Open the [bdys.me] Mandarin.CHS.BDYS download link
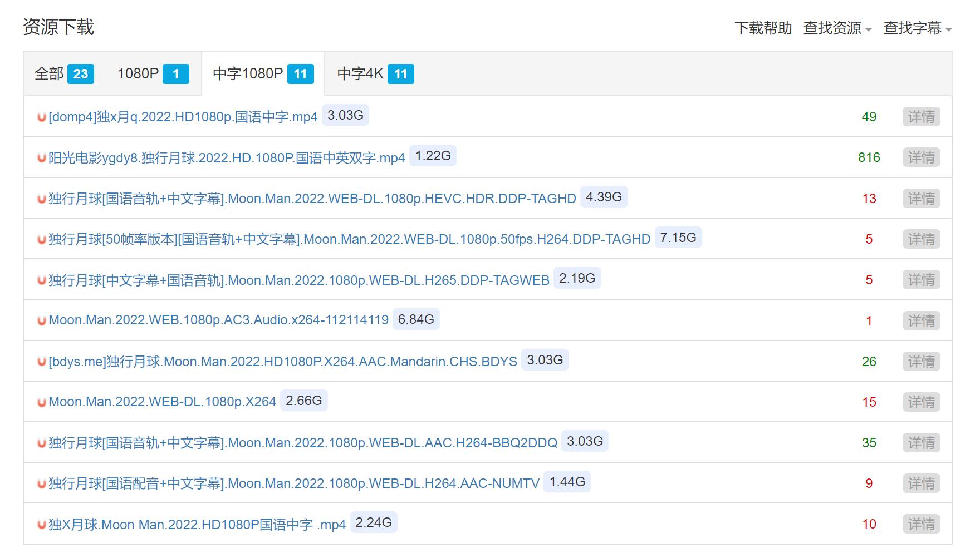 point(283,362)
